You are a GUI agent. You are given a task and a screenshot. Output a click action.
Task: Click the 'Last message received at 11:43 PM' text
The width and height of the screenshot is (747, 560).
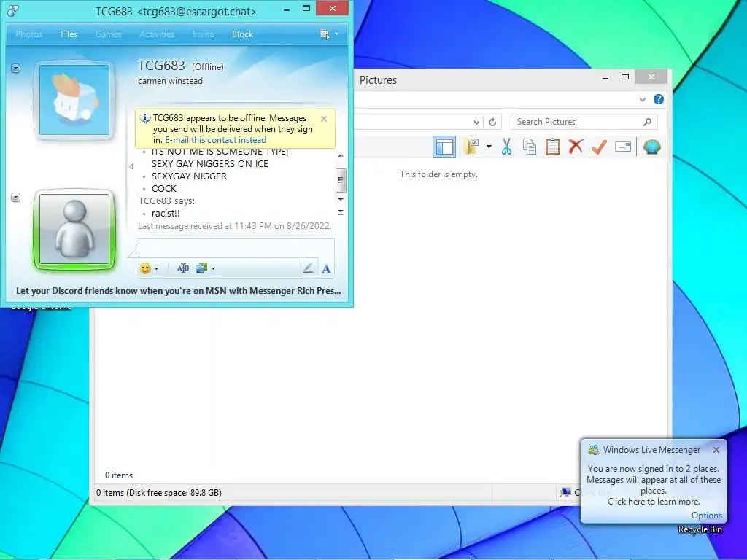pos(234,226)
